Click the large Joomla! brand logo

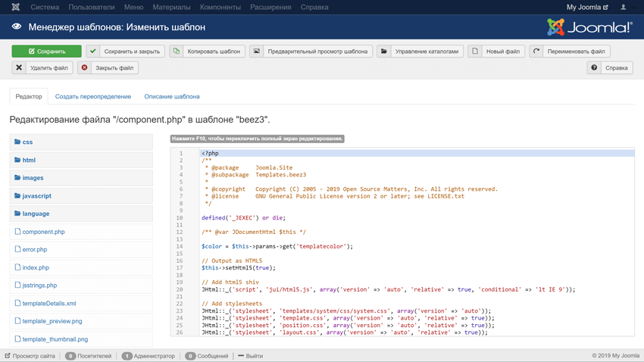click(x=589, y=27)
